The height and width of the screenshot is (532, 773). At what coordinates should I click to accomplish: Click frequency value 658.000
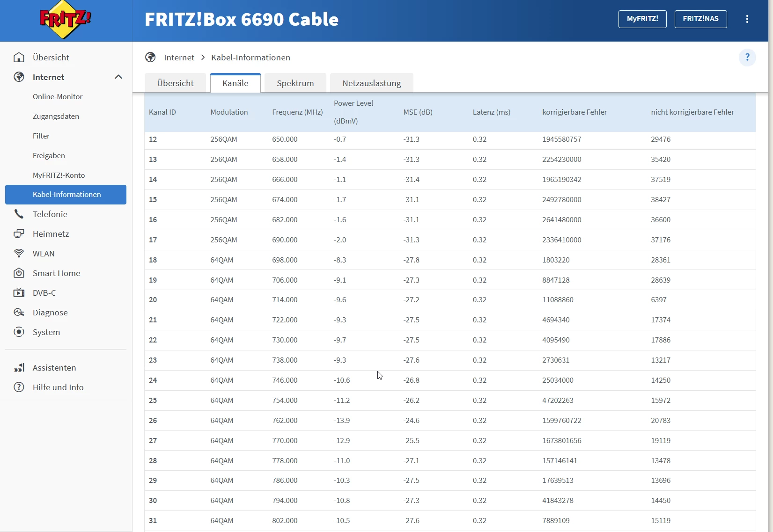click(x=285, y=160)
